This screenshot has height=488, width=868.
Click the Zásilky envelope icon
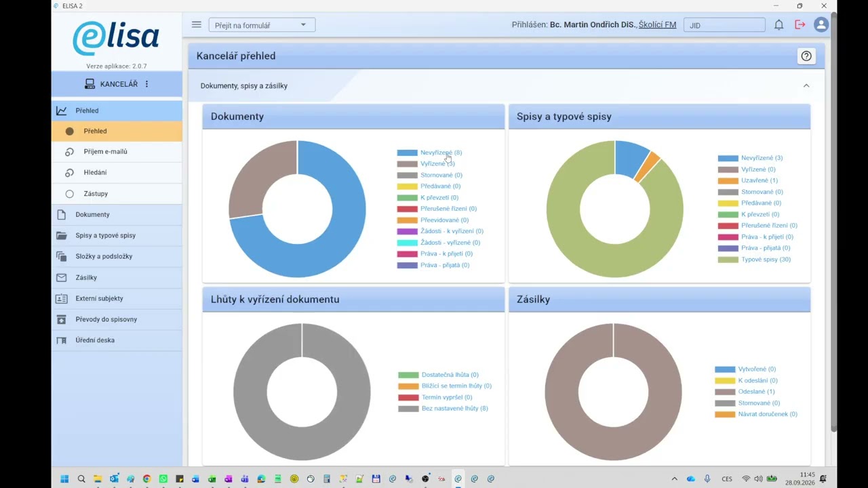[62, 277]
